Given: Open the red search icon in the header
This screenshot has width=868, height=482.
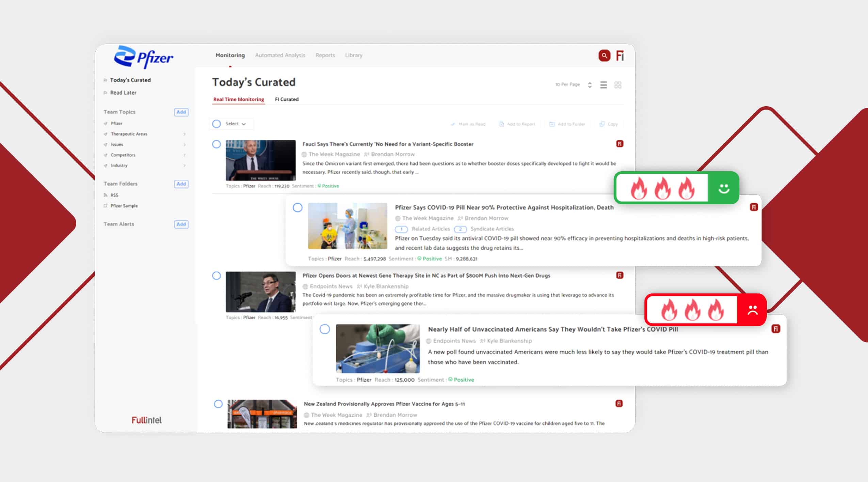Looking at the screenshot, I should coord(605,55).
